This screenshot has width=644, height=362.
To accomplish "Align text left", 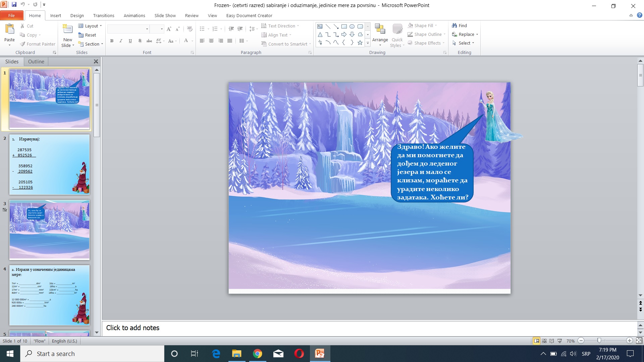I will (x=202, y=41).
